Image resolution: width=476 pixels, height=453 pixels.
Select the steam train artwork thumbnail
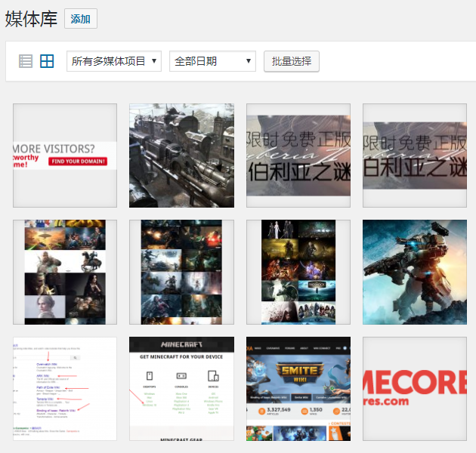tap(181, 156)
